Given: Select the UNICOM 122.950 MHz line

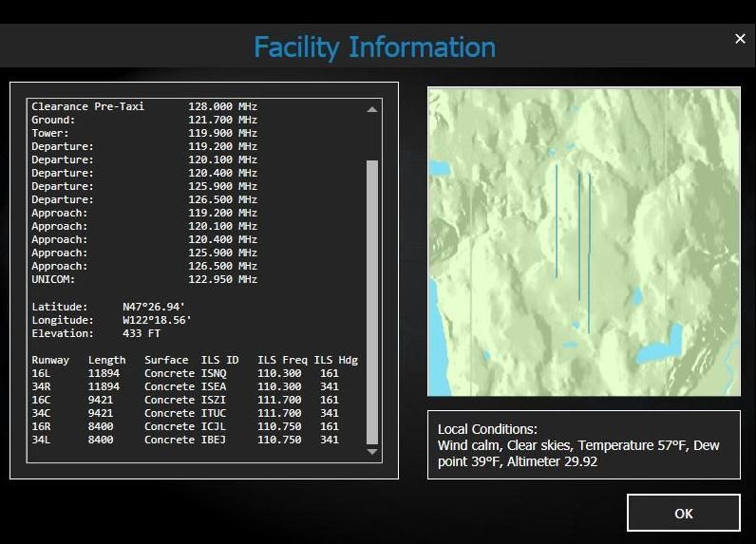Looking at the screenshot, I should pyautogui.click(x=144, y=279).
